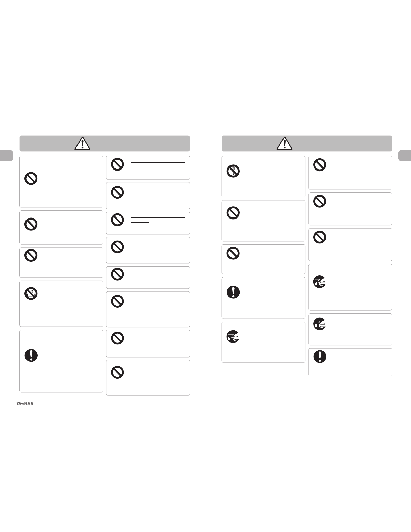
Task: Click the no-bathroom-use prohibition icon
Action: 31,294
